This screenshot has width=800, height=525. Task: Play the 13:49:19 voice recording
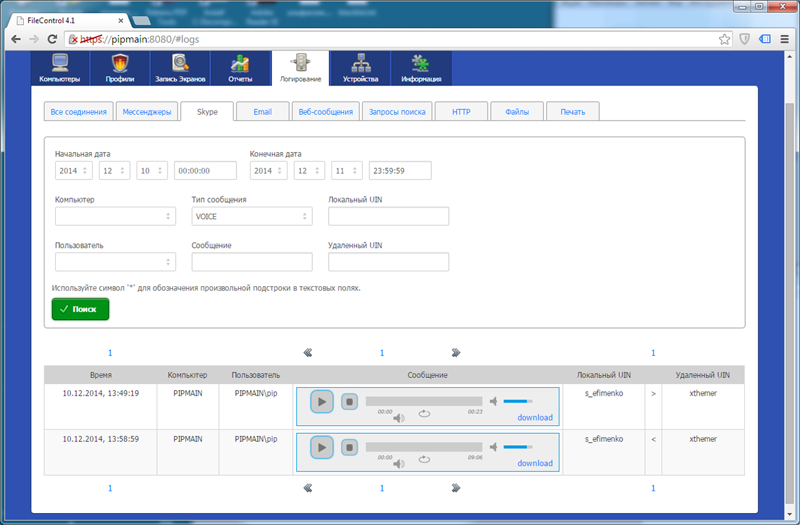pyautogui.click(x=321, y=401)
